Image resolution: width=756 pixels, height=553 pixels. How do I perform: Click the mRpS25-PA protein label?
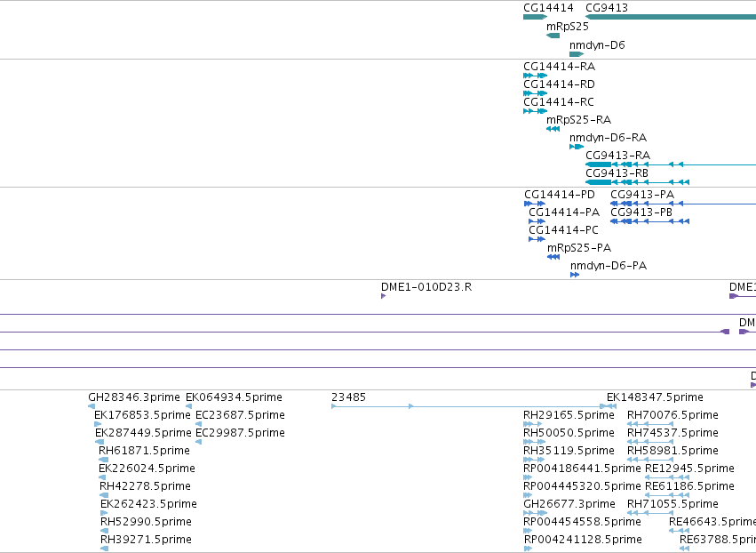point(579,248)
